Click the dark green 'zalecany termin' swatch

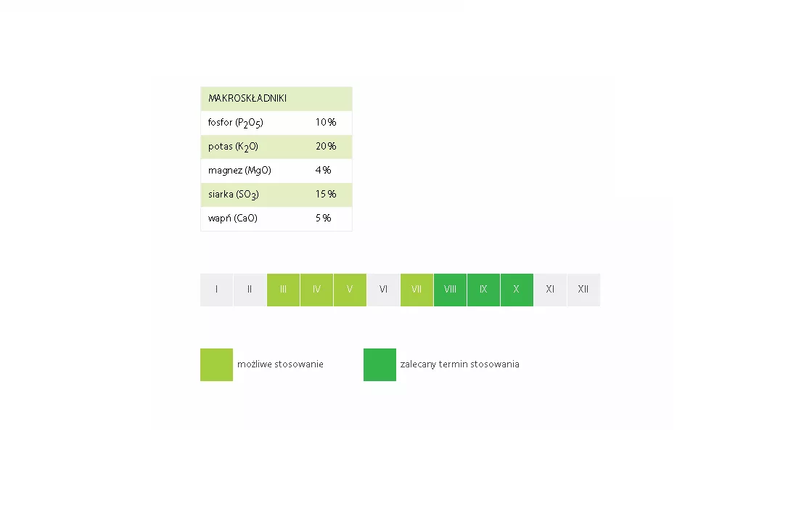tap(380, 364)
